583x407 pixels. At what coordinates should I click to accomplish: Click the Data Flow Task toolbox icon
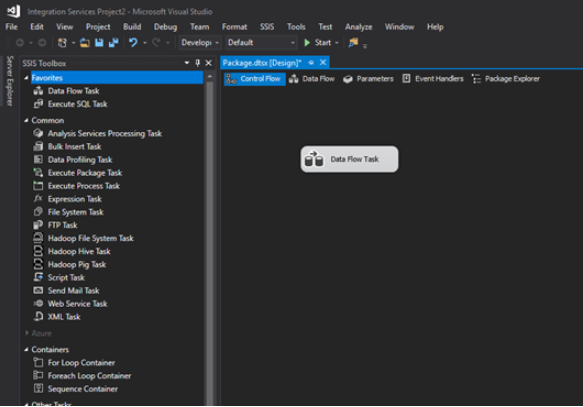[x=38, y=91]
